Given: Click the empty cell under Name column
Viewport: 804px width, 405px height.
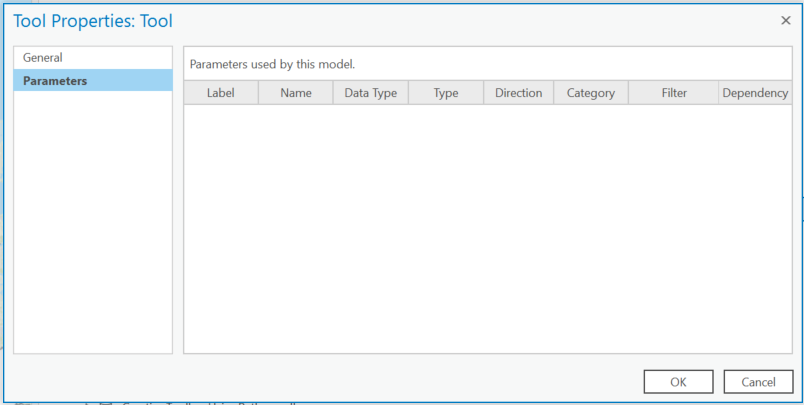Looking at the screenshot, I should pyautogui.click(x=296, y=118).
